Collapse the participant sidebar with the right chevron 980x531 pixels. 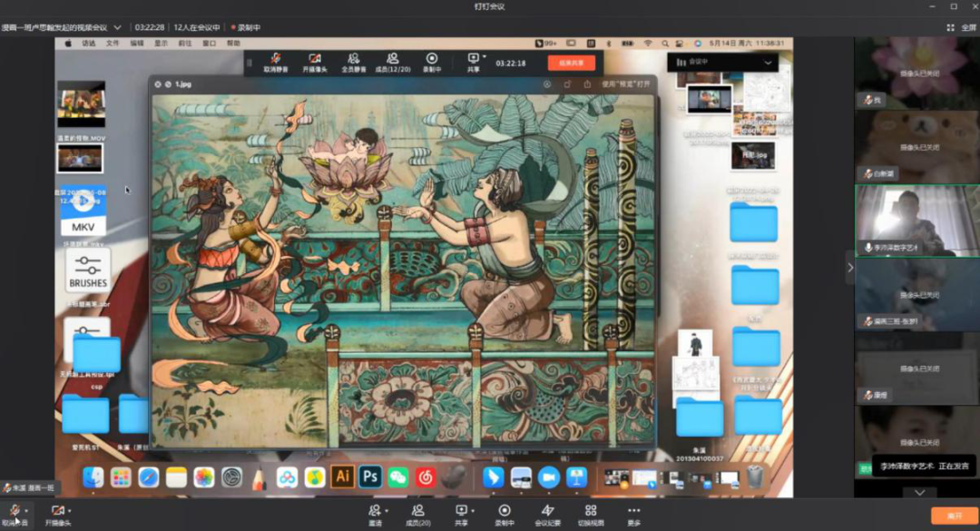click(850, 268)
